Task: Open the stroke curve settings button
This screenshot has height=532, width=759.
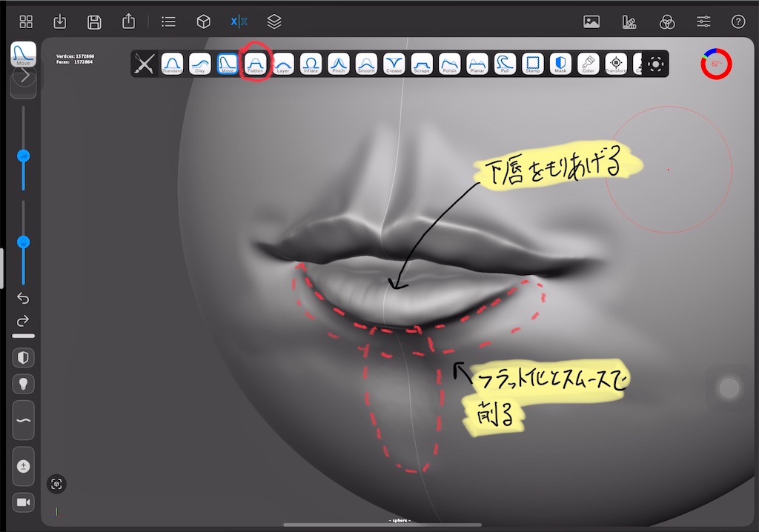Action: point(23,420)
